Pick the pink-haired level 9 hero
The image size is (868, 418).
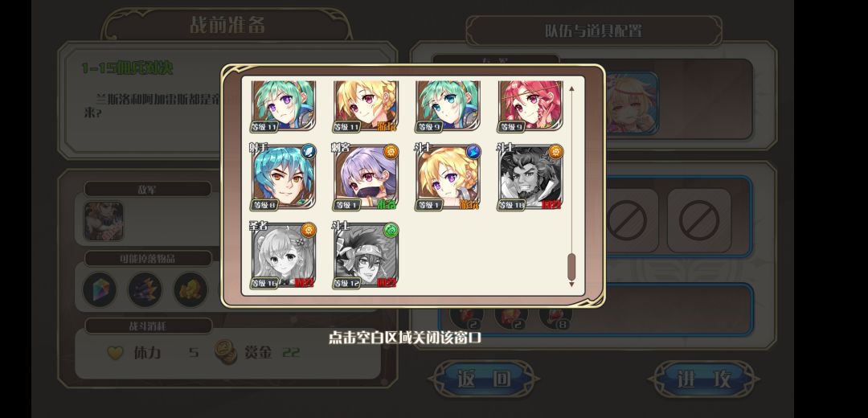[x=530, y=106]
